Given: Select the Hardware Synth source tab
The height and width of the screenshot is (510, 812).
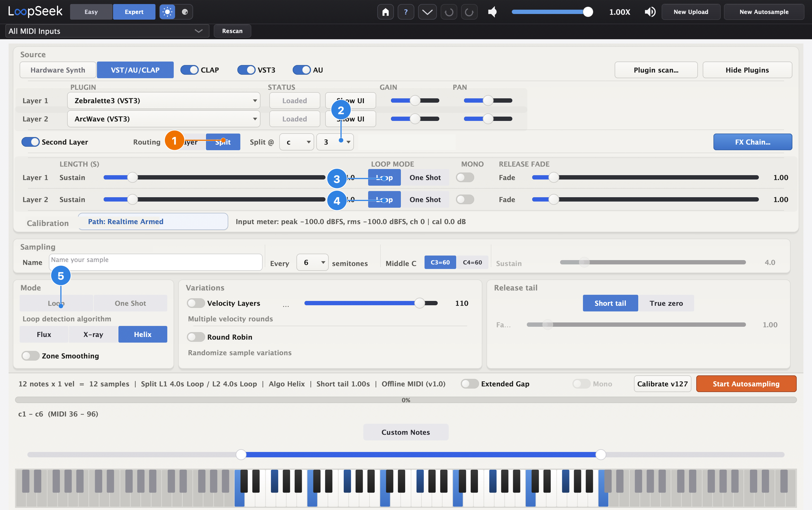Looking at the screenshot, I should [x=58, y=70].
